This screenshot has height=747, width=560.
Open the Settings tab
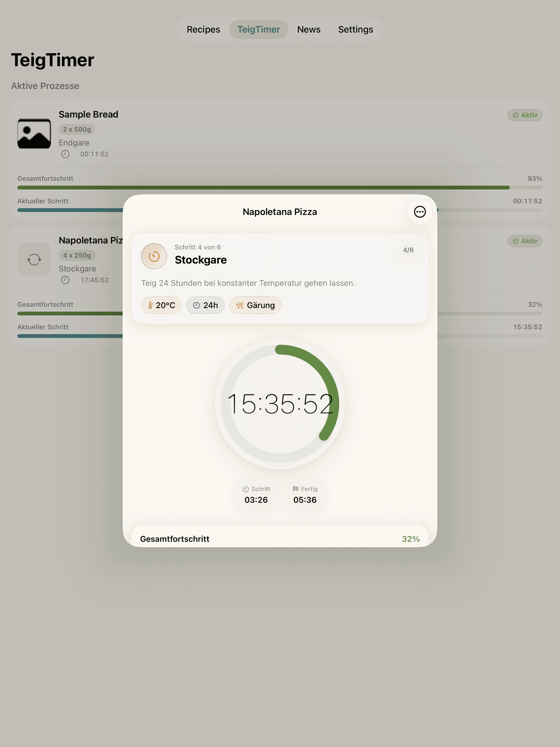click(x=355, y=29)
